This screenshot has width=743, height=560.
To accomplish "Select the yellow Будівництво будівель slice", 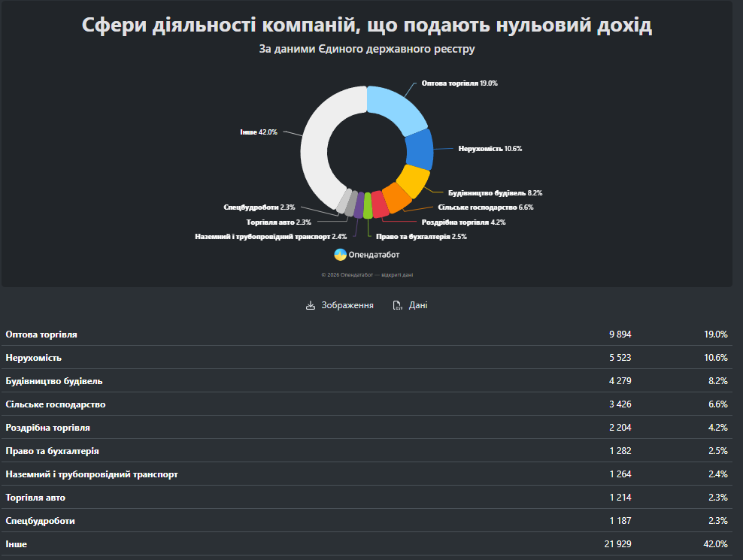I will [413, 180].
